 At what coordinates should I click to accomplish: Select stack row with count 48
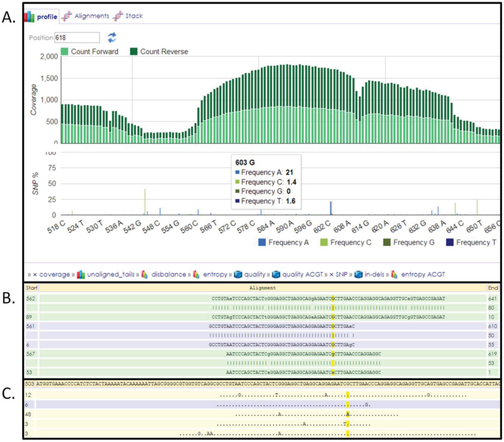pyautogui.click(x=262, y=414)
